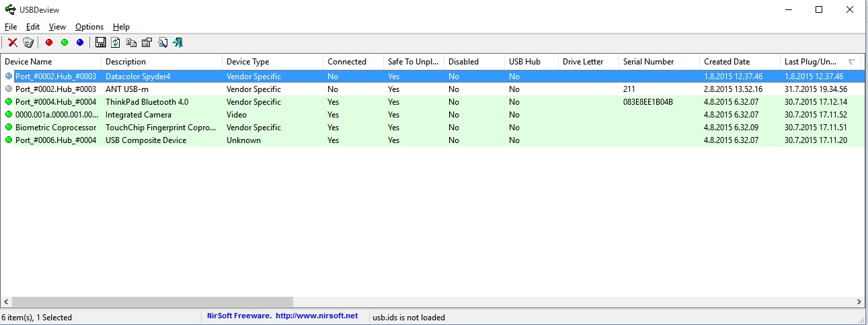Click the floppy disk save icon
The width and height of the screenshot is (868, 325).
101,42
